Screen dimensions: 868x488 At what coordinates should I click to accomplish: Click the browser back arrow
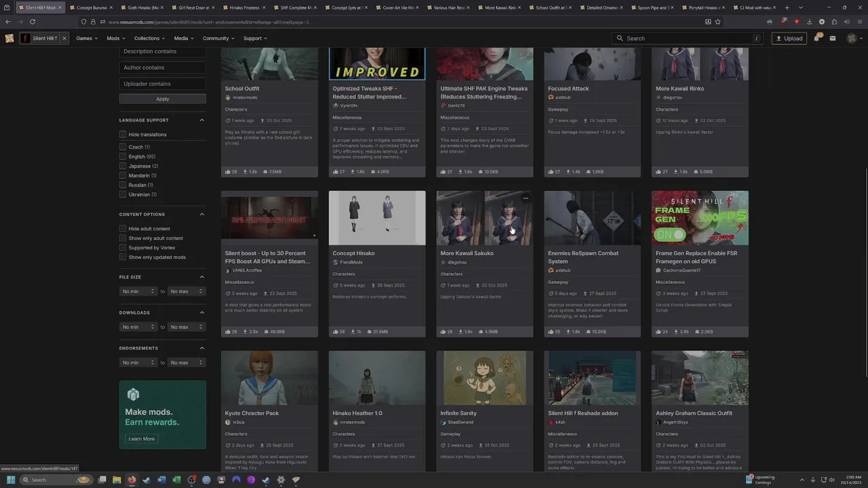8,22
